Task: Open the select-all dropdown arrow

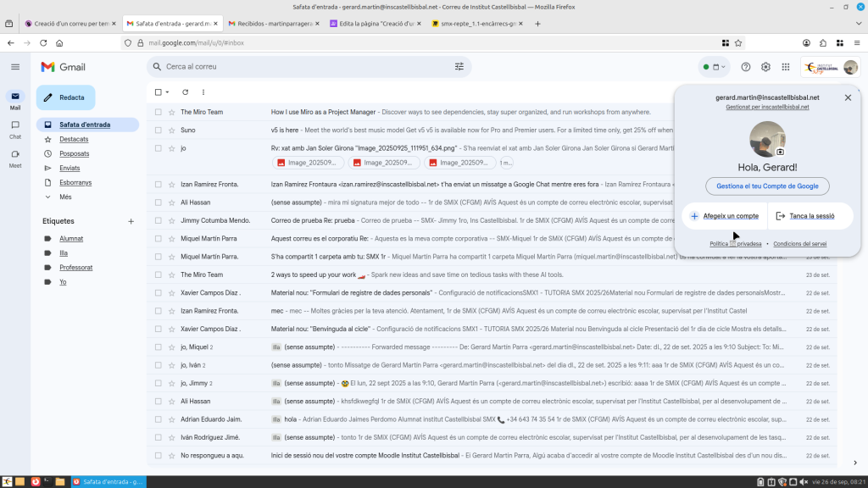Action: click(x=168, y=91)
